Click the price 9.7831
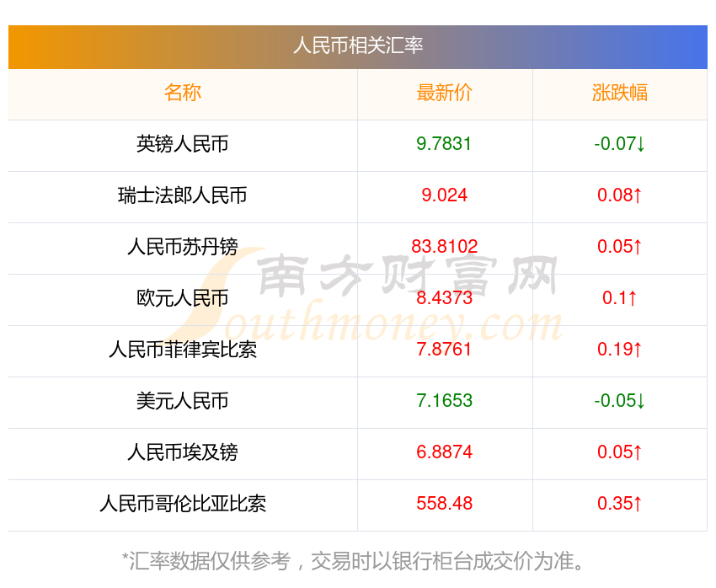 point(444,144)
